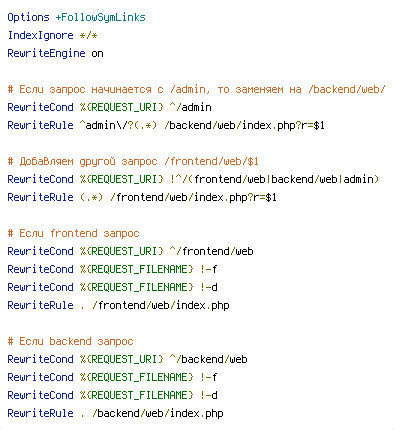
Task: Click the comment with /frontend/web/$1
Action: click(x=133, y=161)
